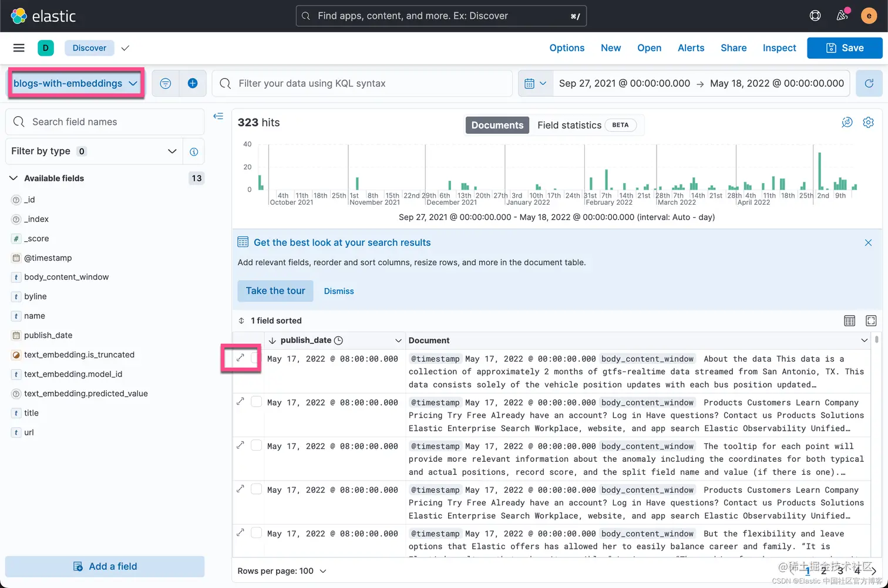This screenshot has width=888, height=588.
Task: Open chart options gear icon
Action: click(868, 122)
